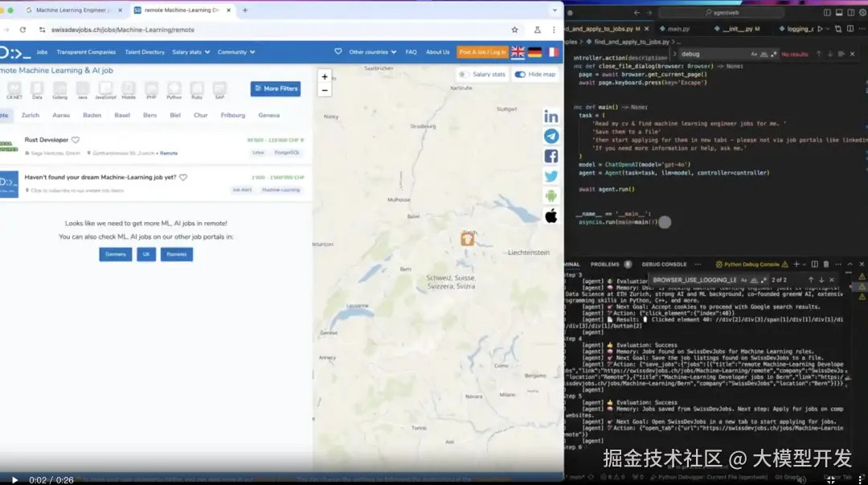
Task: Click the Zurich job marker on the map
Action: [468, 238]
